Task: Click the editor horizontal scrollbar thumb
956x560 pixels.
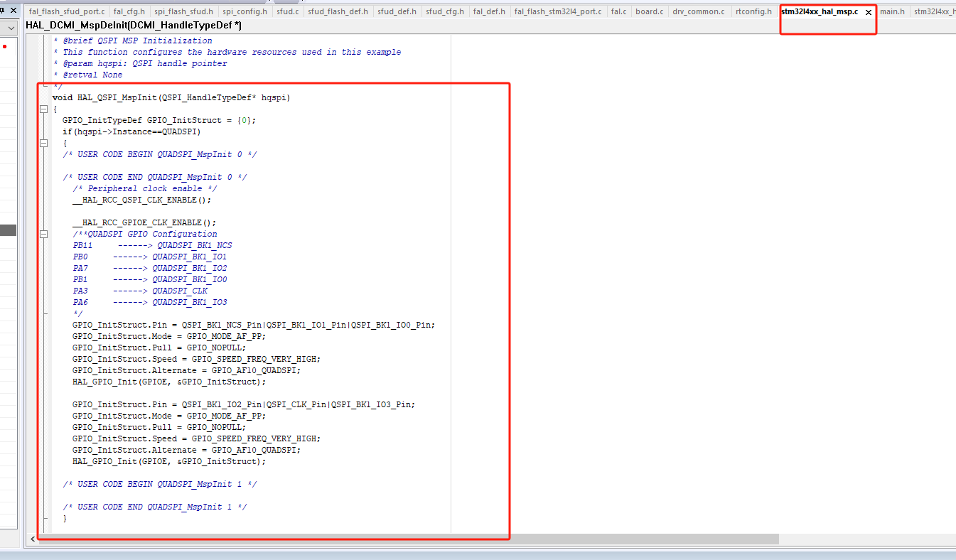Action: pyautogui.click(x=409, y=539)
